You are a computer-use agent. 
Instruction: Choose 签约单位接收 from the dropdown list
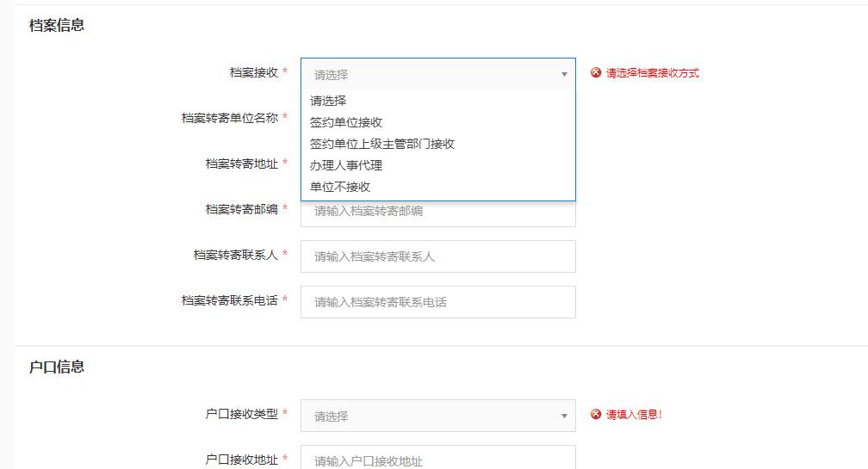click(346, 122)
